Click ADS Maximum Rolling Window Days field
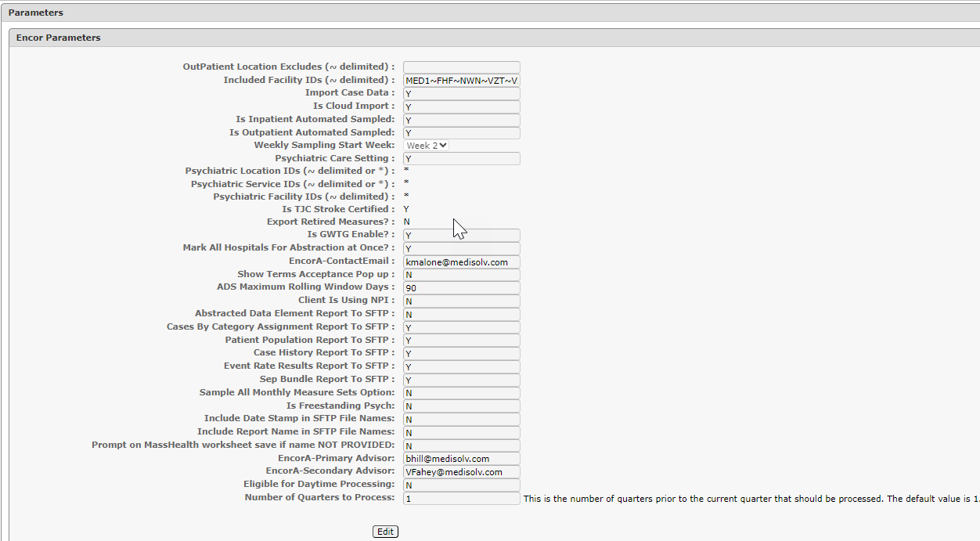980x541 pixels. tap(462, 287)
